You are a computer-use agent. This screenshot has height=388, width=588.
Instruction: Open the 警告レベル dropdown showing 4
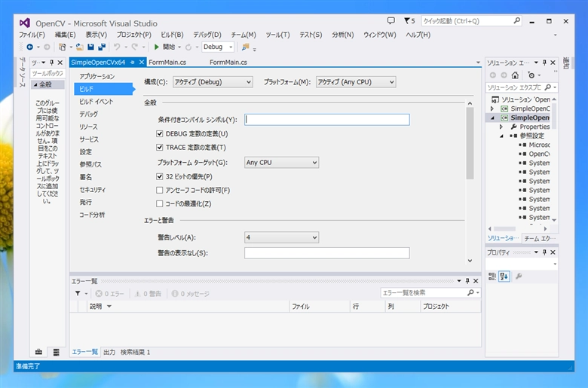(282, 237)
